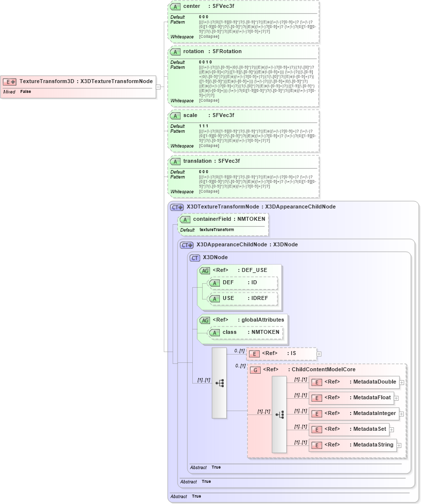Click the Whitespace '[Collapse]' value of center
The width and height of the screenshot is (421, 504).
point(209,37)
